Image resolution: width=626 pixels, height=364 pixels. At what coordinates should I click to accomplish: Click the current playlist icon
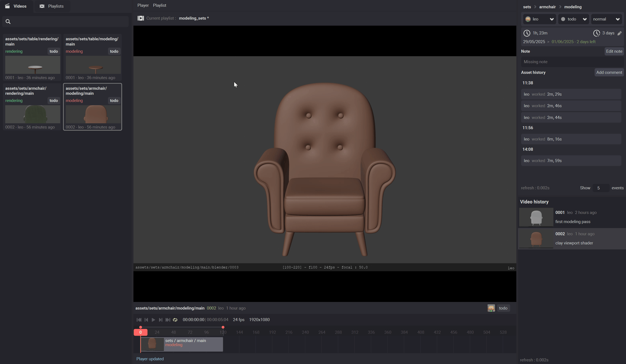[141, 18]
